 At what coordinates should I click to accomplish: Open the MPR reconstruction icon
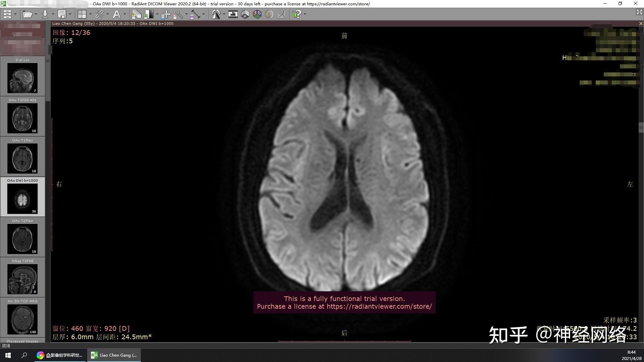245,14
